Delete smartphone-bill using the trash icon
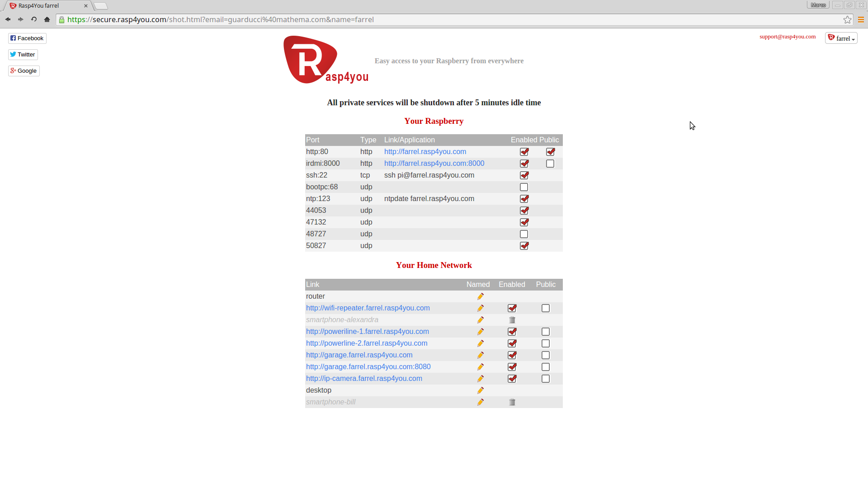Image resolution: width=868 pixels, height=488 pixels. coord(512,402)
